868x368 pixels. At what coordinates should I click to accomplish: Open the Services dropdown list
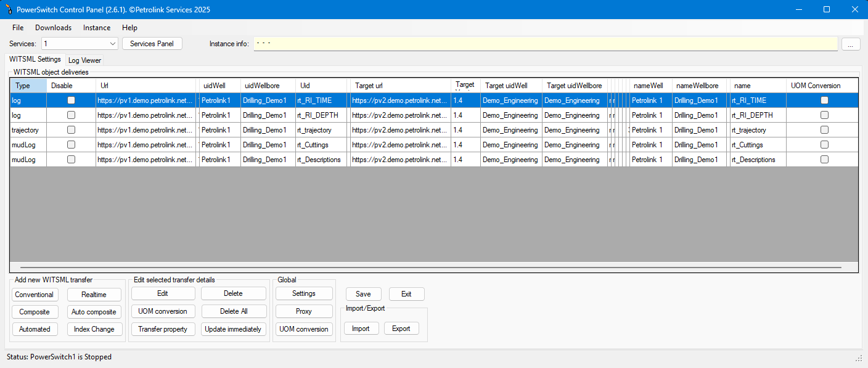(112, 44)
